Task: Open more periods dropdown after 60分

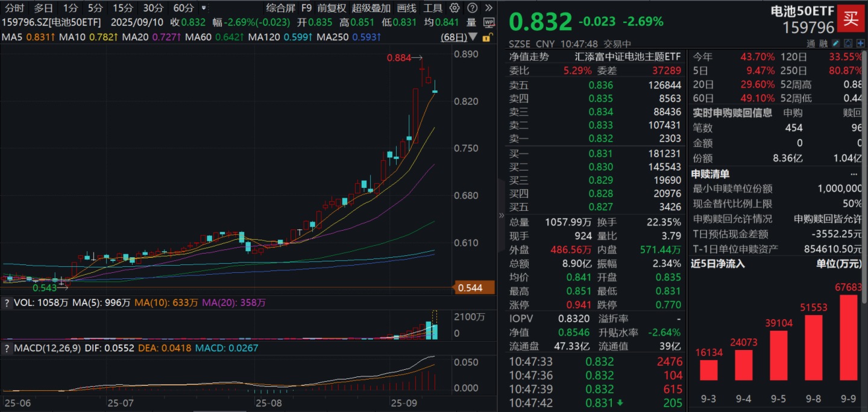Action: point(204,8)
